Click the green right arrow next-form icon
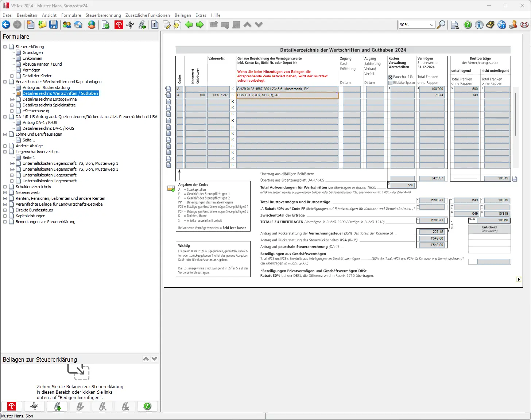Image resolution: width=531 pixels, height=420 pixels. tap(200, 25)
